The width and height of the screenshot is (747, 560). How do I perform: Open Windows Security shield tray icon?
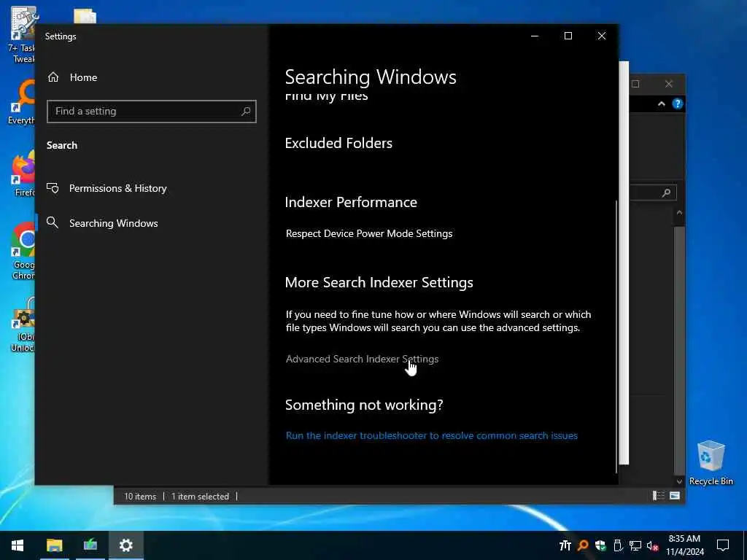[x=600, y=545]
